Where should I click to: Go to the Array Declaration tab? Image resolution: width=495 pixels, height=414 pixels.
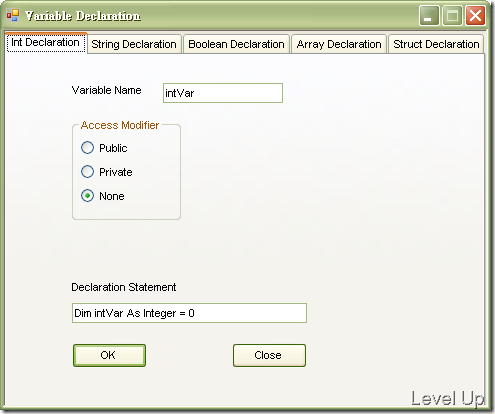click(339, 44)
